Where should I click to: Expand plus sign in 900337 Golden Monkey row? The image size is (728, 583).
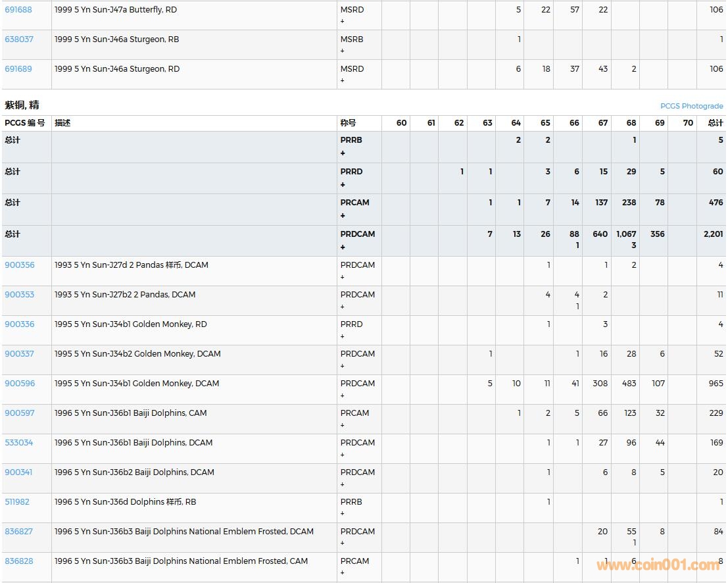coord(342,366)
